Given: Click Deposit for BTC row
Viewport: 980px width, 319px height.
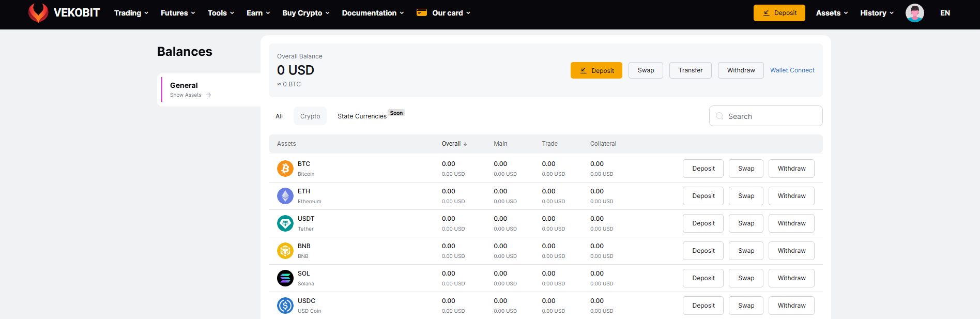Looking at the screenshot, I should 703,169.
